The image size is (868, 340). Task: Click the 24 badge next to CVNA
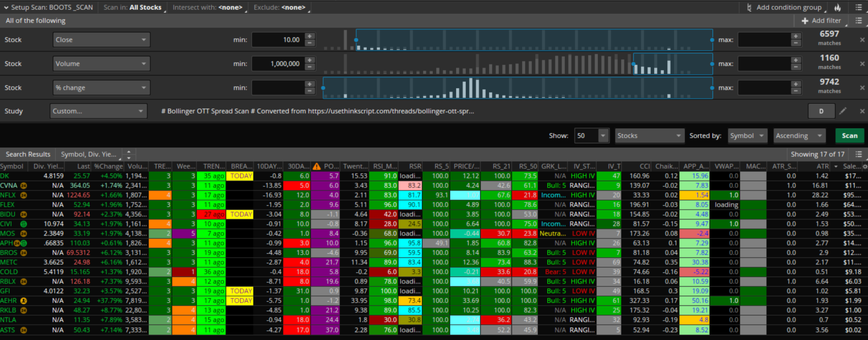pyautogui.click(x=23, y=186)
